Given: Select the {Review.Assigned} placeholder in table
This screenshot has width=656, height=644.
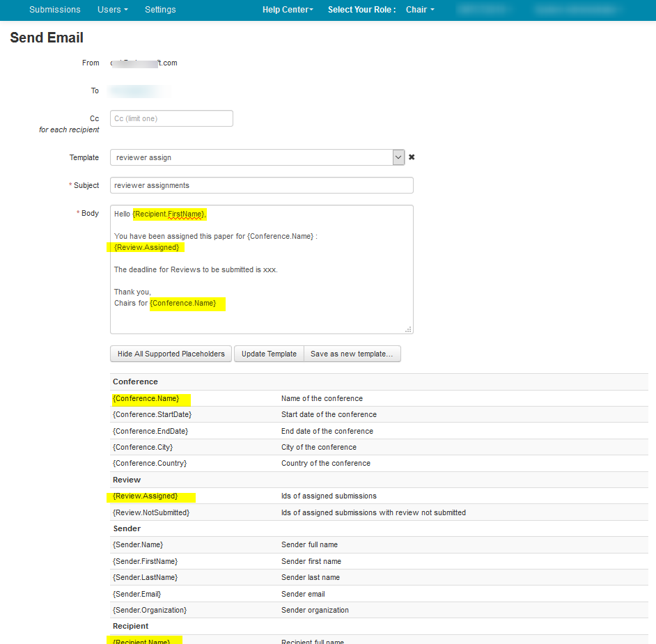Looking at the screenshot, I should 145,496.
